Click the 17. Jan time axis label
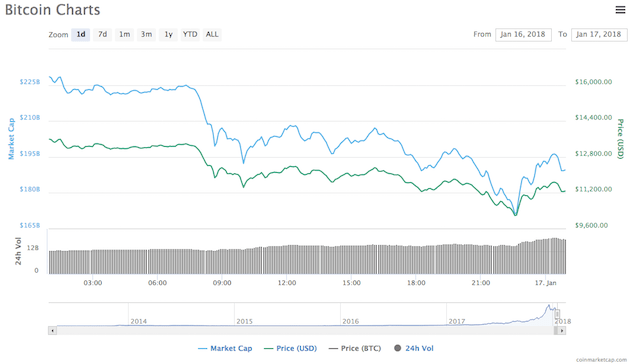The image size is (630, 364). pos(546,283)
